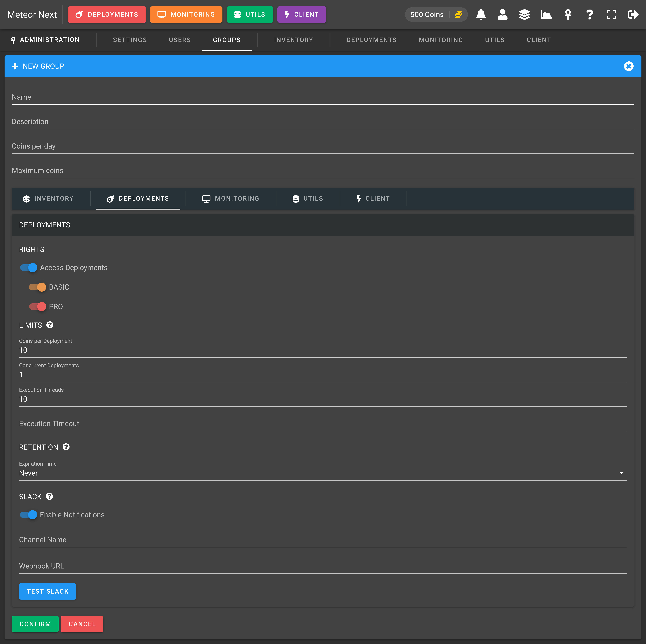Switch to Inventory administration tab

[294, 40]
